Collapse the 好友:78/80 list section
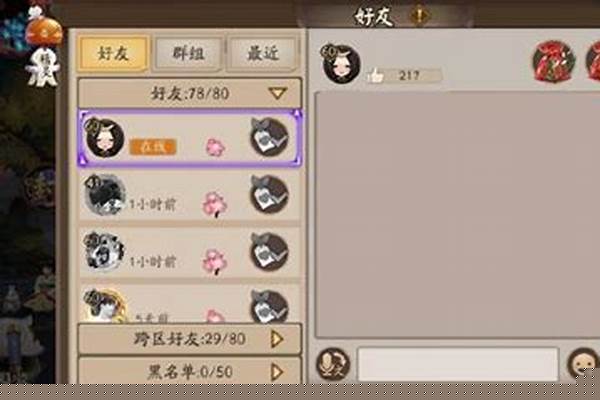Screen dimensions: 600x400 point(190,93)
